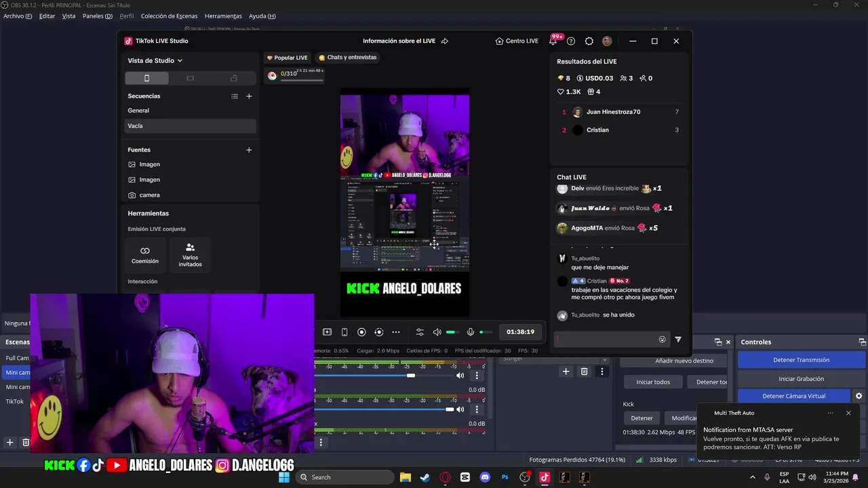The width and height of the screenshot is (868, 488).
Task: Open the transition options vertical dots
Action: pos(601,371)
